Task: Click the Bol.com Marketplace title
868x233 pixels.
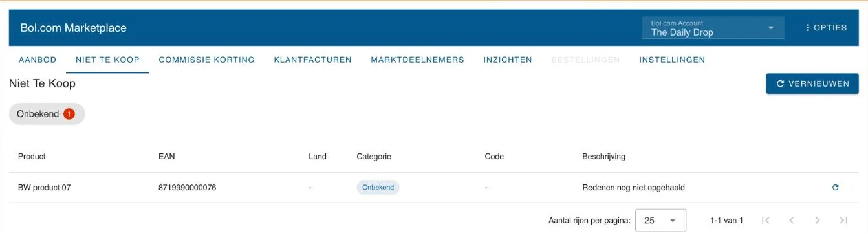Action: 73,28
